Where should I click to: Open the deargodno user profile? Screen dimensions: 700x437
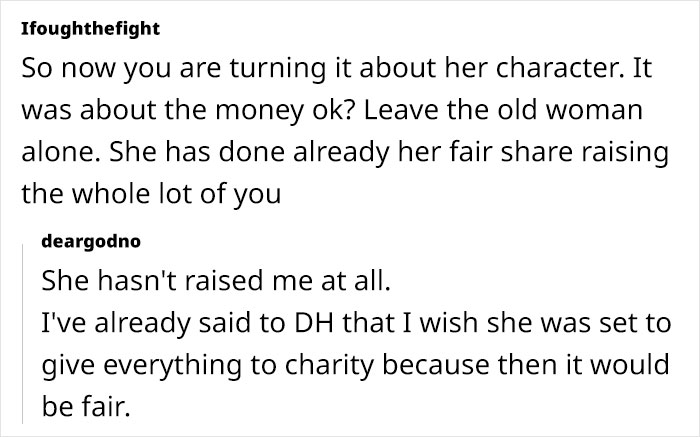(x=89, y=241)
